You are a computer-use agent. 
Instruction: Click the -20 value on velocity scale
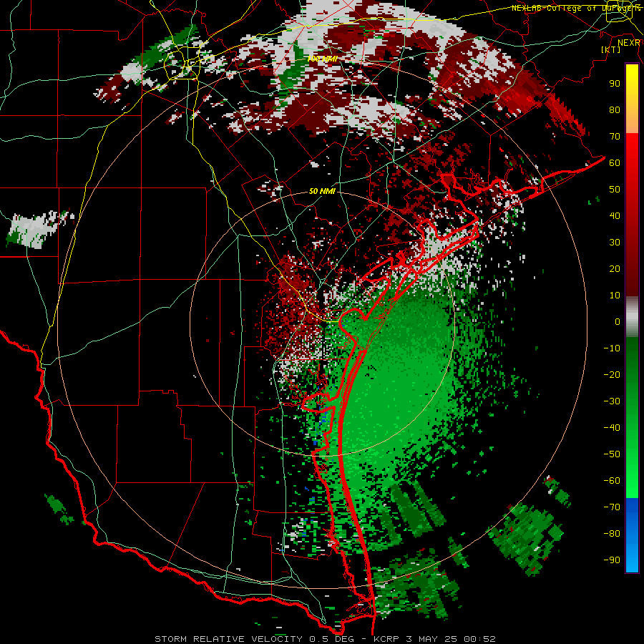coord(612,374)
